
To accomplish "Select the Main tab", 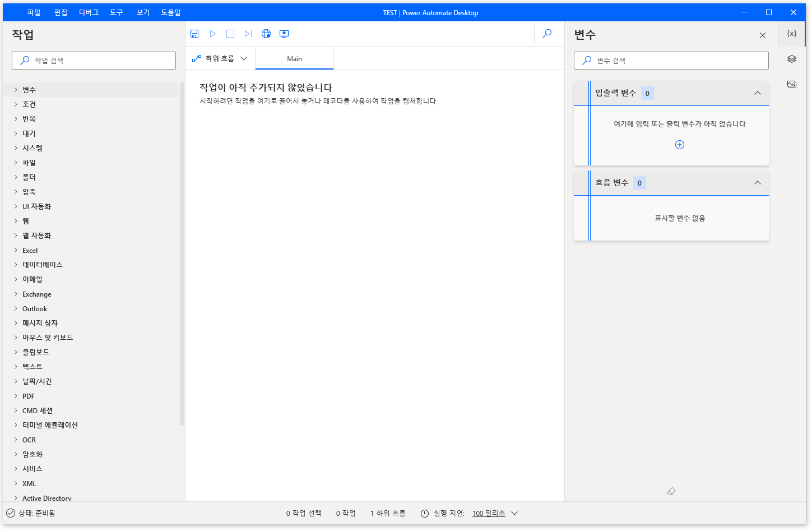I will tap(294, 59).
